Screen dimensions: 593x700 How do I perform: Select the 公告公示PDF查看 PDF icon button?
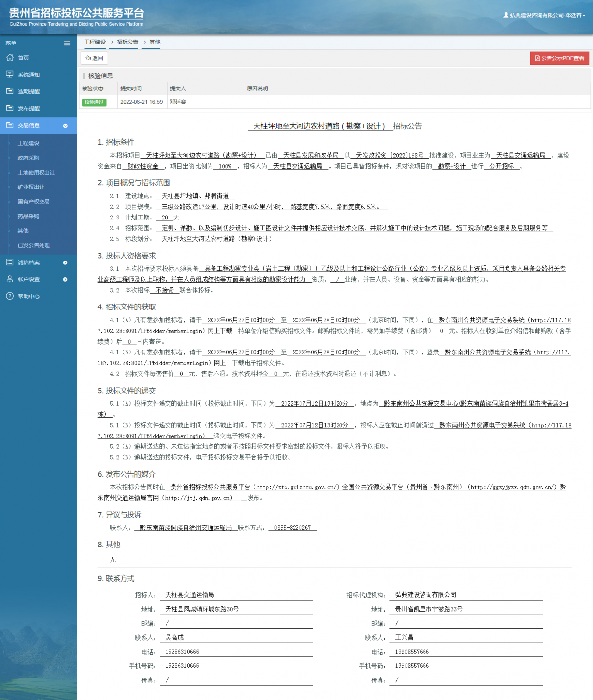tap(559, 58)
